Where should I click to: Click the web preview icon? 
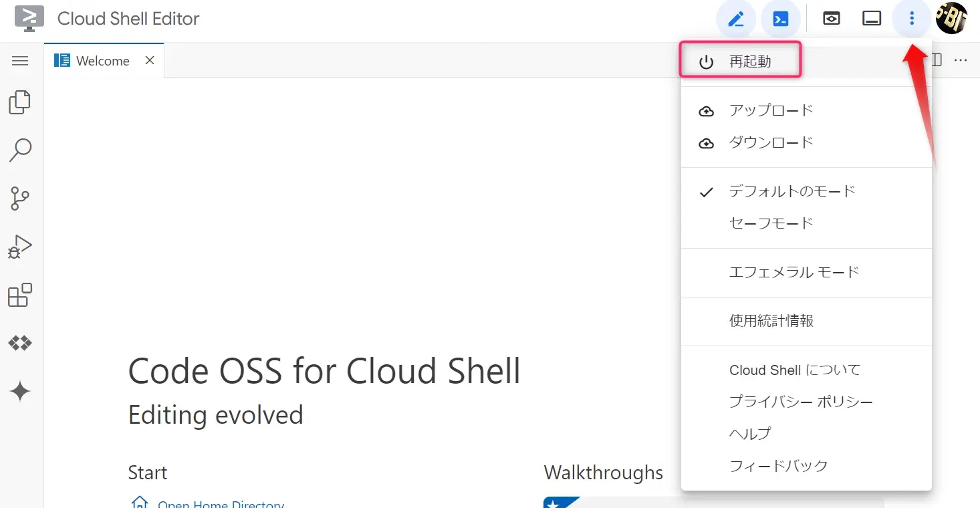pyautogui.click(x=831, y=19)
